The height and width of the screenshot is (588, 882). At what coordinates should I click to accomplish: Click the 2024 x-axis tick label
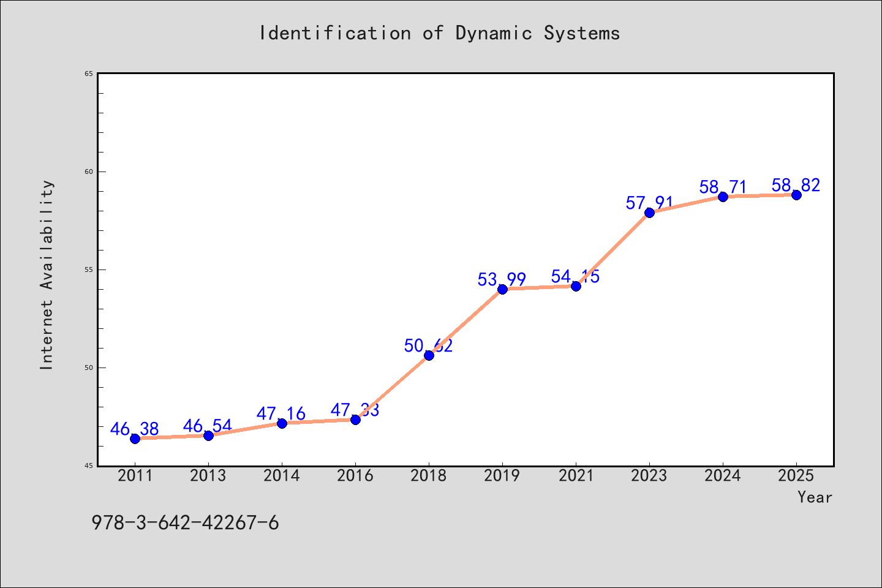point(723,476)
